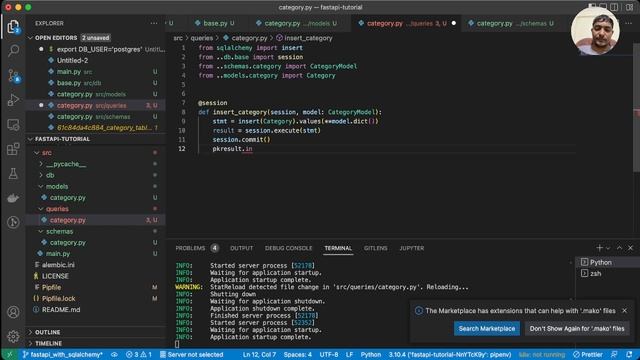Open Explorer panel more actions menu
640x360 pixels.
click(x=154, y=23)
